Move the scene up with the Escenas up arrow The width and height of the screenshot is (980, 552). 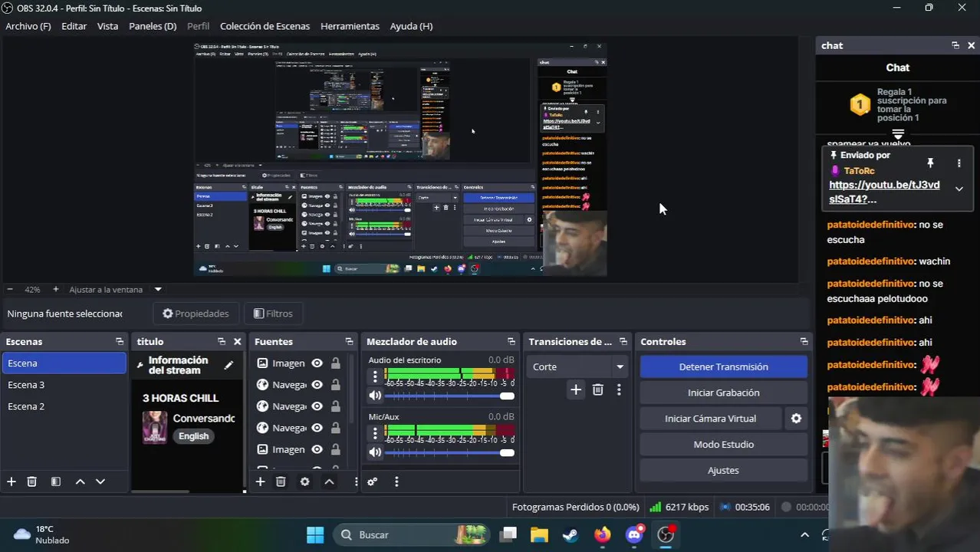tap(80, 481)
